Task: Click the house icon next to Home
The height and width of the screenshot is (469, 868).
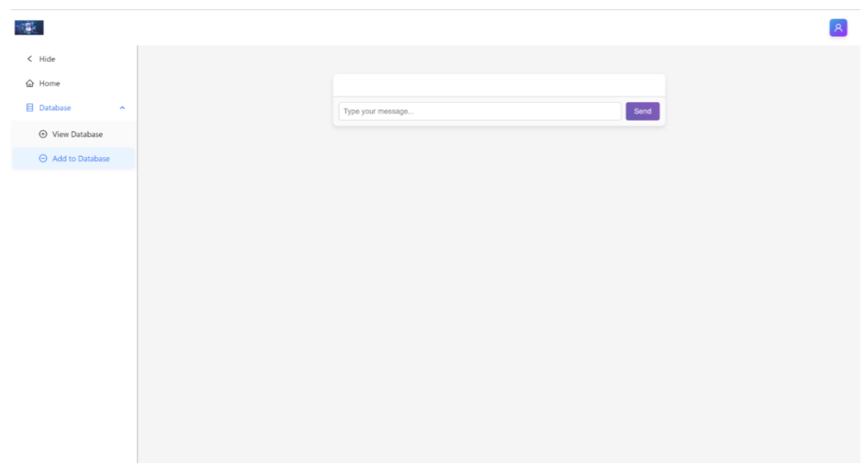Action: click(x=29, y=83)
